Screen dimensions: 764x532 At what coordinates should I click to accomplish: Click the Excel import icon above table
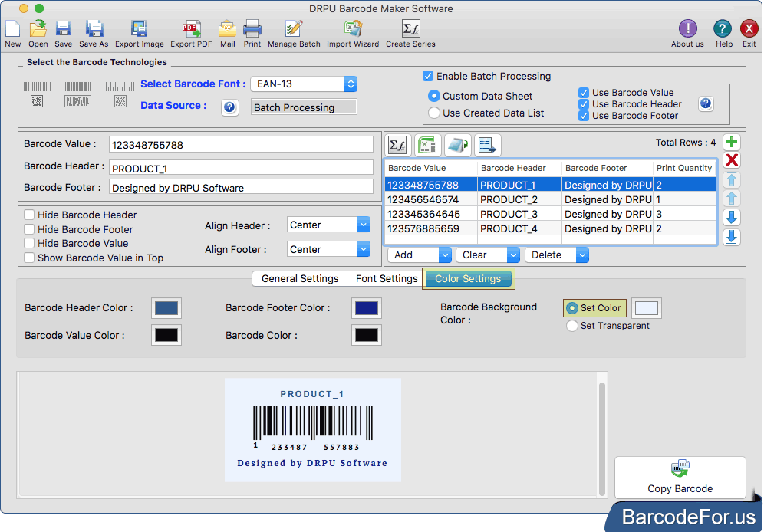click(428, 145)
